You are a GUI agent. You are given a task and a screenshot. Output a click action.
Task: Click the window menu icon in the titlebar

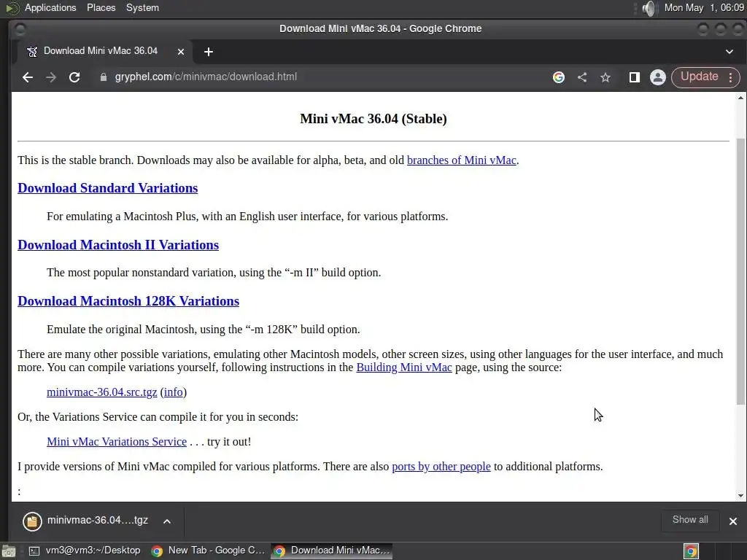[20, 29]
